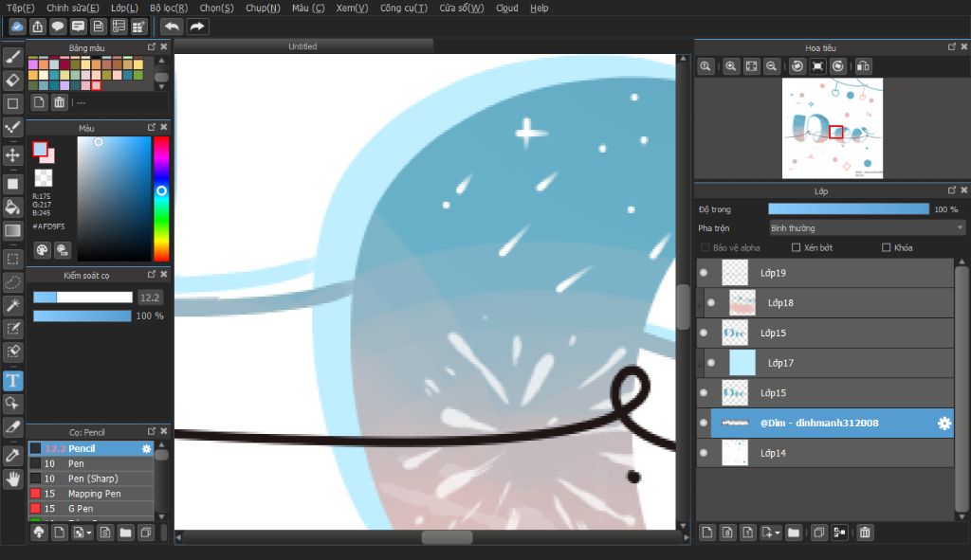
Task: Open the Lớp(L) menu
Action: coord(124,8)
